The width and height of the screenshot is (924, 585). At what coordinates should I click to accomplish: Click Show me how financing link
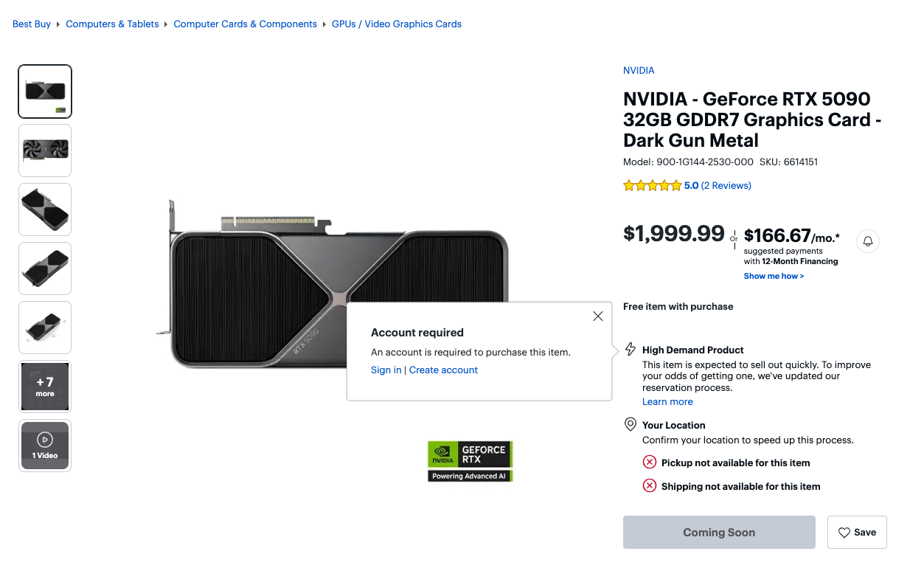tap(774, 277)
